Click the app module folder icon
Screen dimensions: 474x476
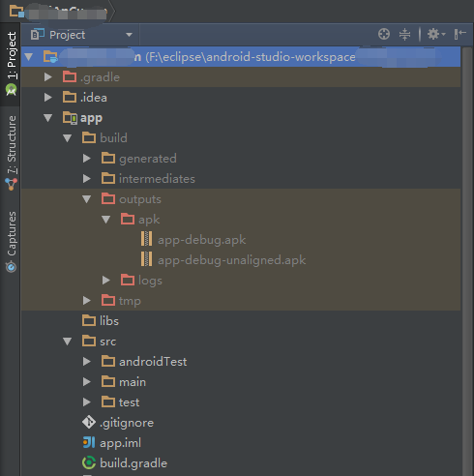click(x=70, y=118)
